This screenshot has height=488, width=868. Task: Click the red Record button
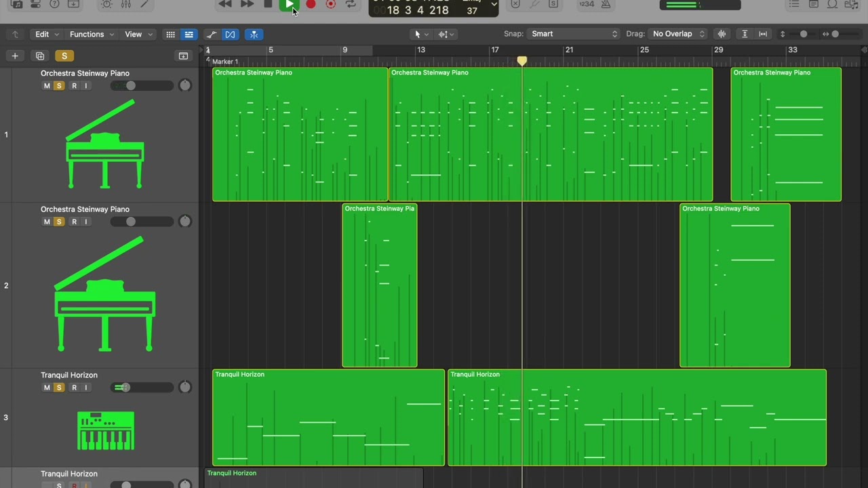coord(311,4)
